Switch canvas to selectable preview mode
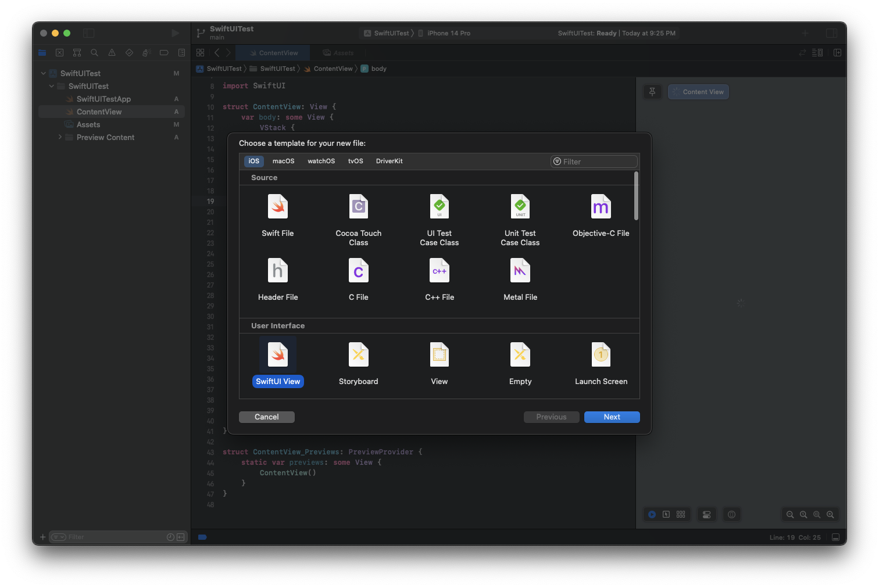Screen dimensions: 879x588 [666, 514]
